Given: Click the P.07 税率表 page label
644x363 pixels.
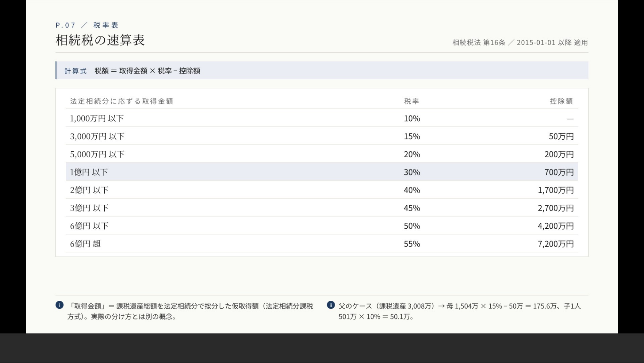Looking at the screenshot, I should click(87, 25).
